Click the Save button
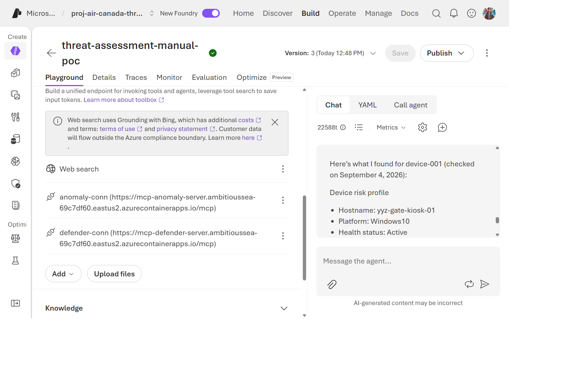The height and width of the screenshot is (368, 588). tap(400, 53)
